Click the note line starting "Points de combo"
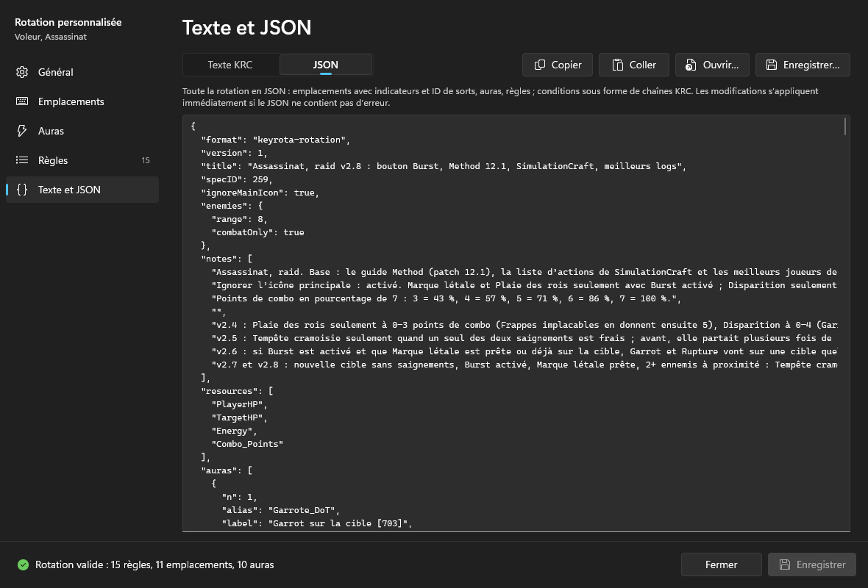The image size is (868, 588). coord(447,298)
